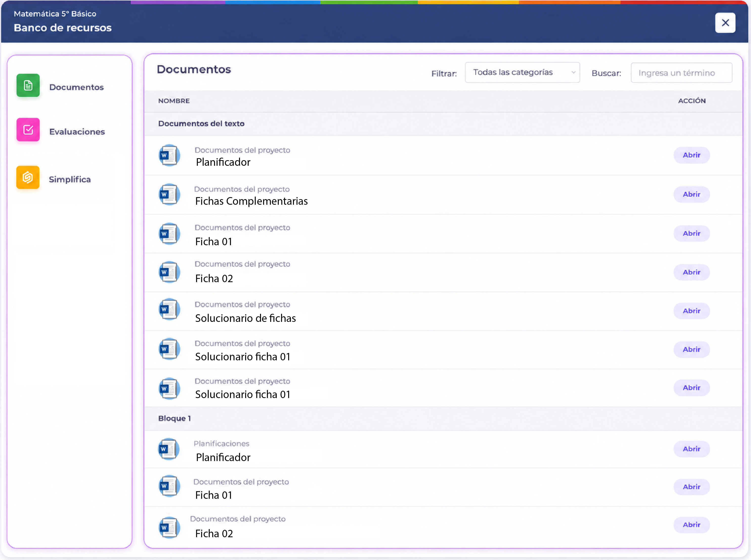The width and height of the screenshot is (751, 560).
Task: Open Fichas Complementarias with its Abrir button
Action: (x=691, y=194)
